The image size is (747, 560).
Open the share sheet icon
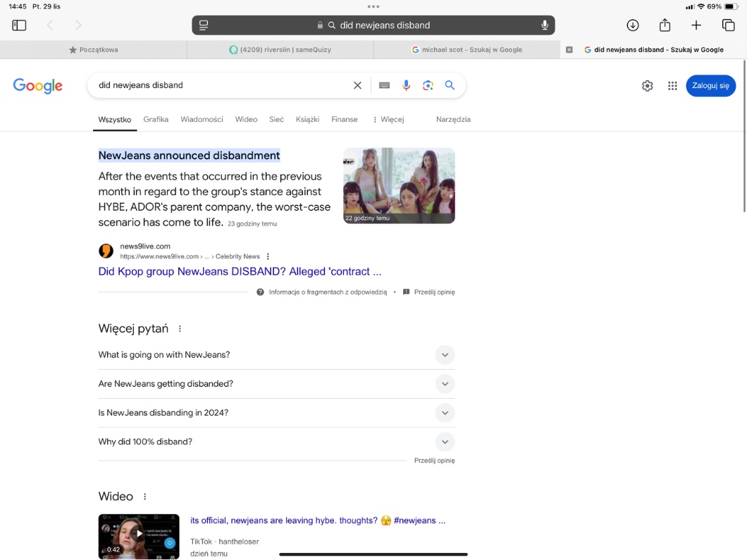point(665,25)
